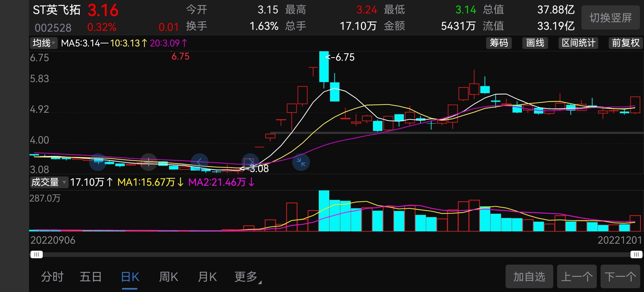
Task: Click the tallest volume bar
Action: [x=324, y=211]
